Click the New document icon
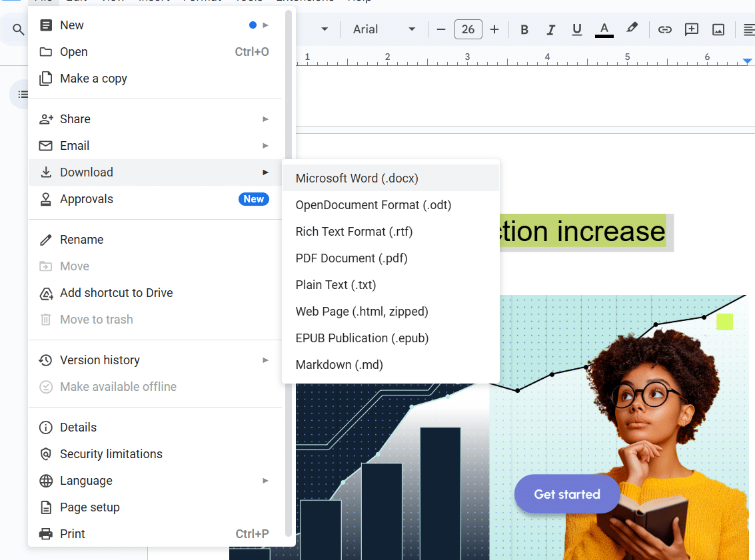This screenshot has width=755, height=560. 46,25
